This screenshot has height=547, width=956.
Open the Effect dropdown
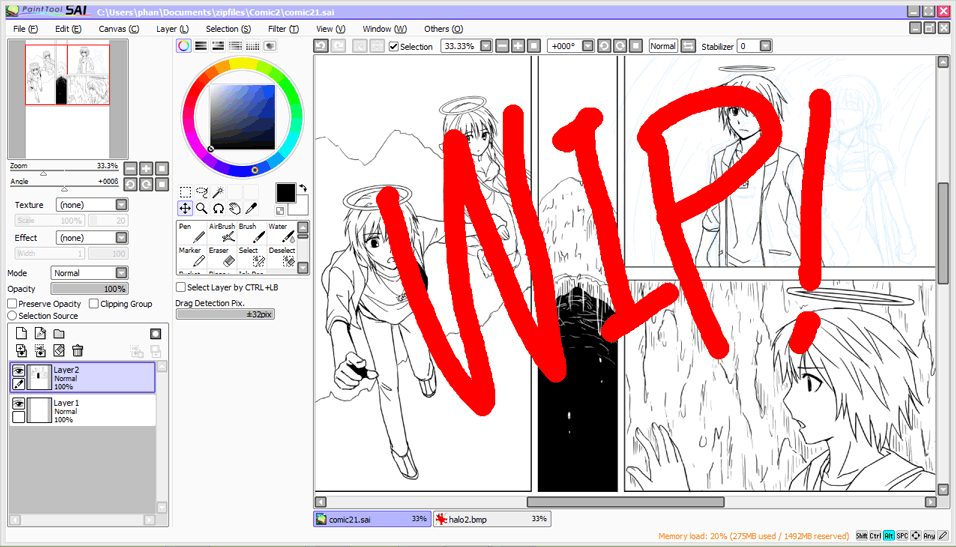coord(92,238)
